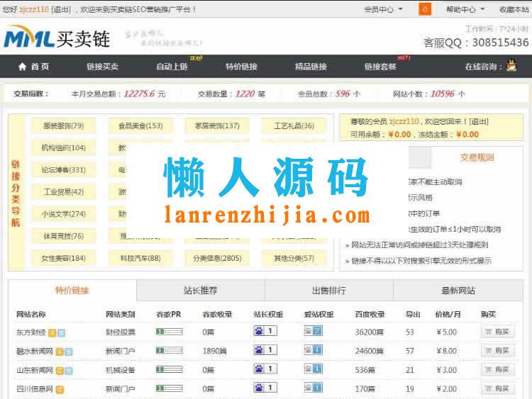Click blue badge icon beside 融水新闻网
Screen dimensions: 532x399
pos(69,352)
